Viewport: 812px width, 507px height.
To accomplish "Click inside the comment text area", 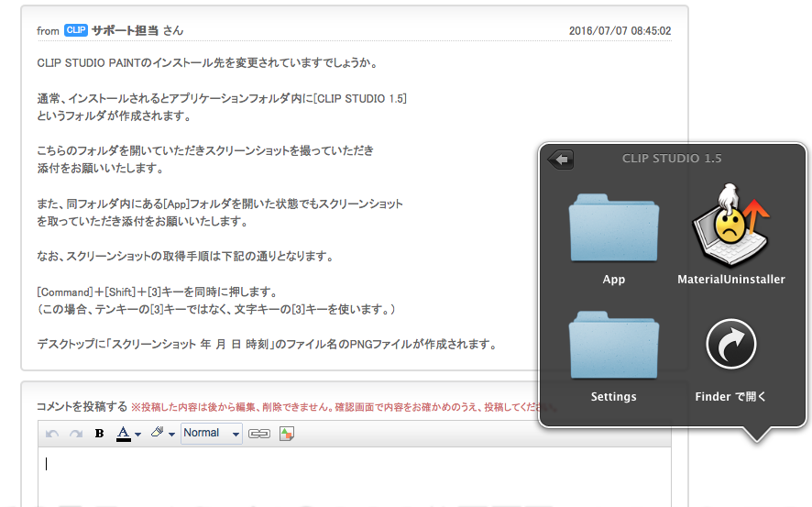I will pyautogui.click(x=354, y=477).
